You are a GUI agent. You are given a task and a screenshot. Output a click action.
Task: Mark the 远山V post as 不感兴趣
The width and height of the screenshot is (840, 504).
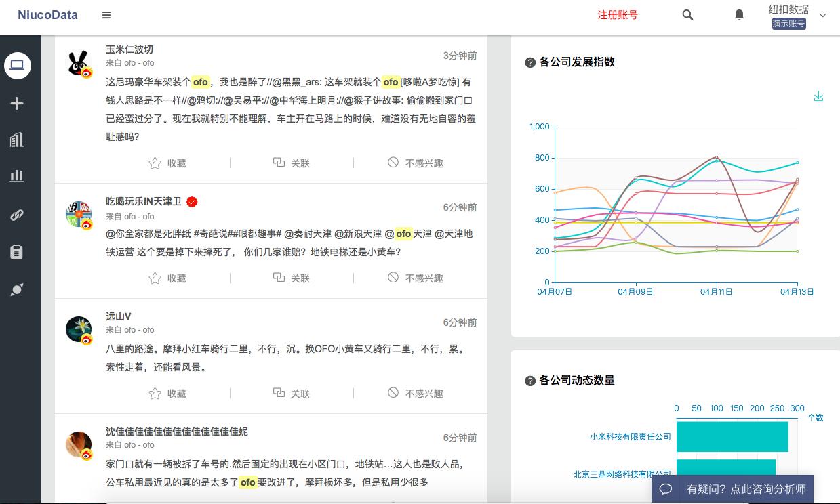coord(416,394)
